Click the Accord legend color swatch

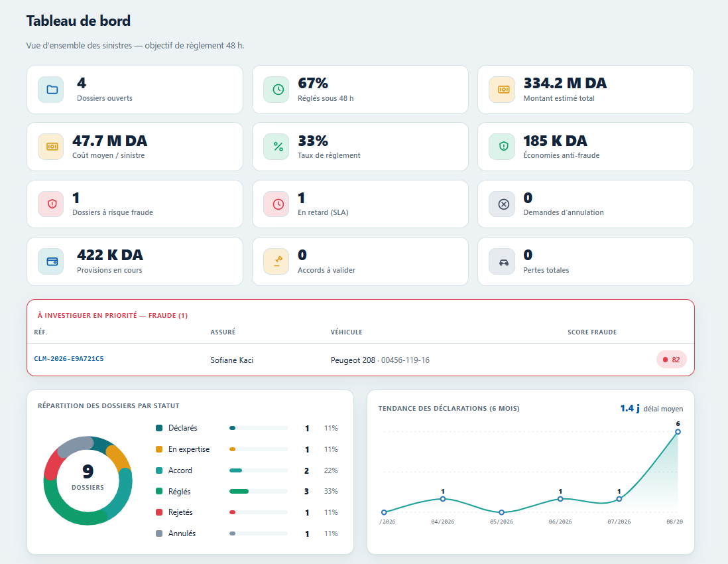coord(159,470)
